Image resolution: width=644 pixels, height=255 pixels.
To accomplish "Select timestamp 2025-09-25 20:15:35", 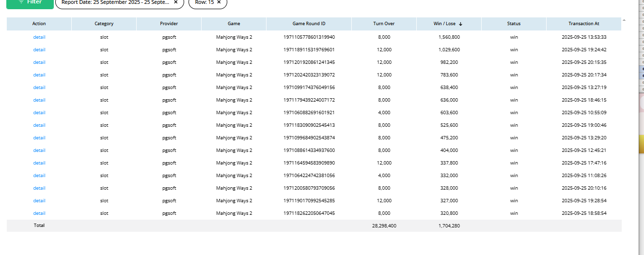I will [x=584, y=62].
